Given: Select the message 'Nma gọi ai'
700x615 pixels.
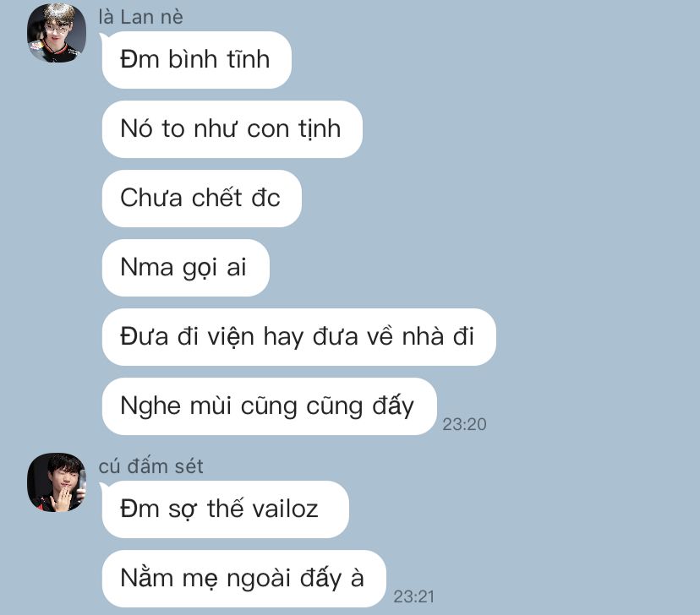Looking at the screenshot, I should (x=185, y=268).
